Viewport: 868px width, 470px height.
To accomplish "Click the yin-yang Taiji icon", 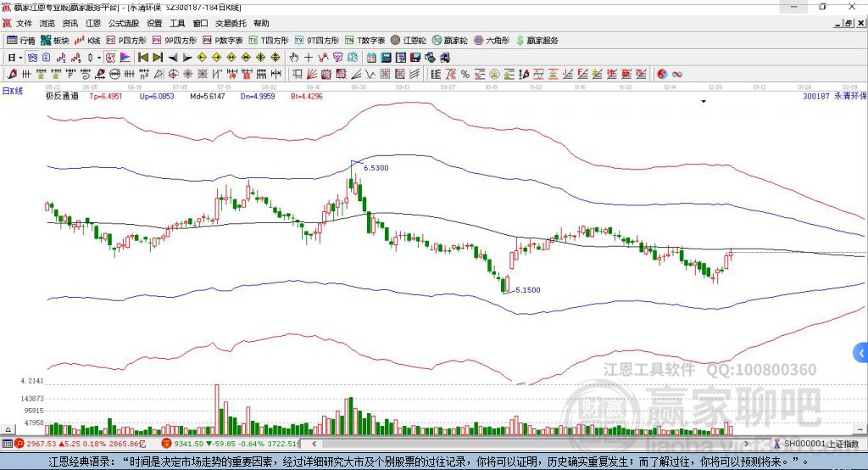I will tap(662, 74).
